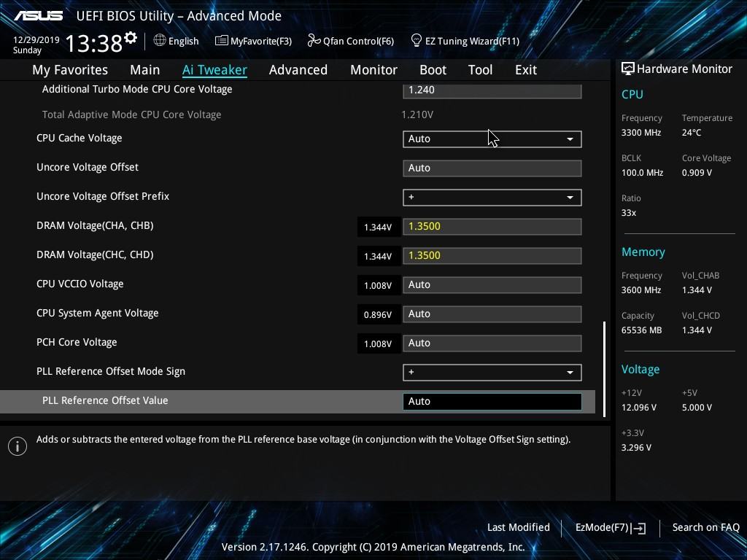747x560 pixels.
Task: Click the settings list scrollbar thumb
Action: click(x=604, y=369)
